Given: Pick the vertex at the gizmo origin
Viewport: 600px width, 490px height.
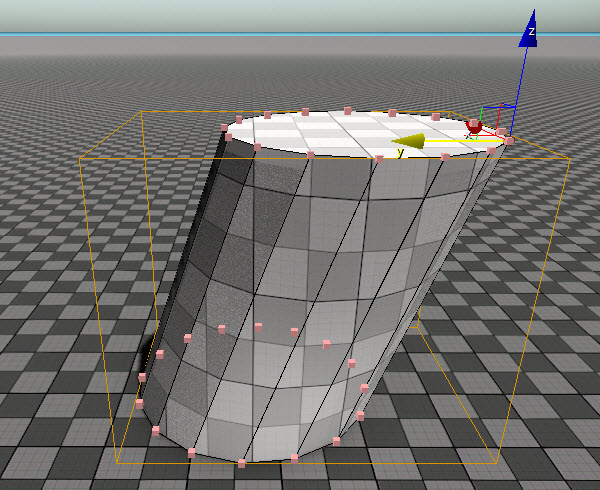Looking at the screenshot, I should coord(509,141).
